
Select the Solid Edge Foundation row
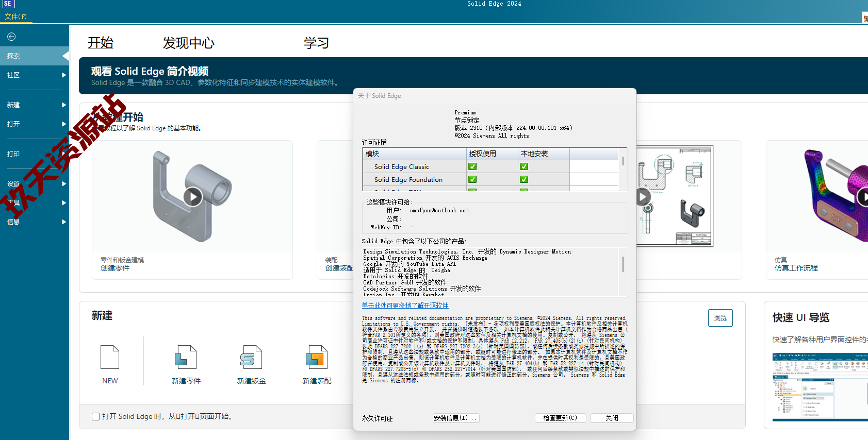490,179
